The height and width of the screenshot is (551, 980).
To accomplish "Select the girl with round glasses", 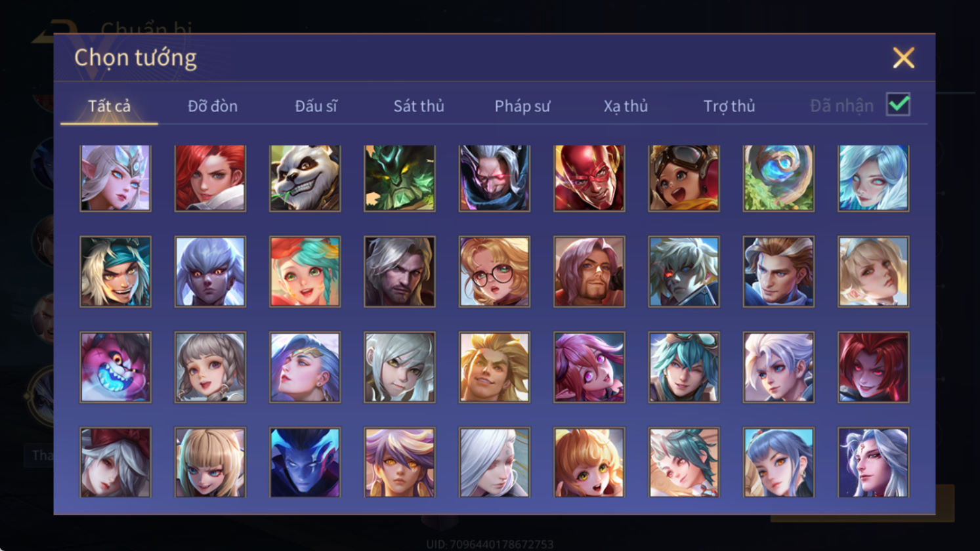I will 494,272.
